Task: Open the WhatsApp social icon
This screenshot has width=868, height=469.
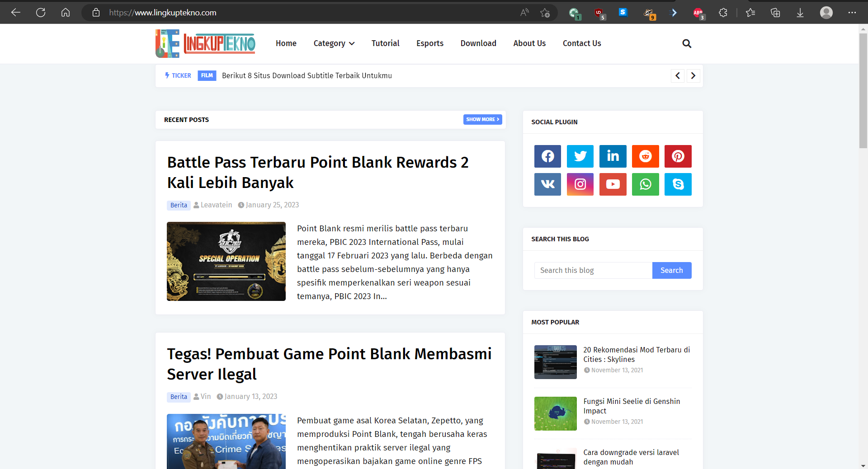Action: [x=645, y=184]
